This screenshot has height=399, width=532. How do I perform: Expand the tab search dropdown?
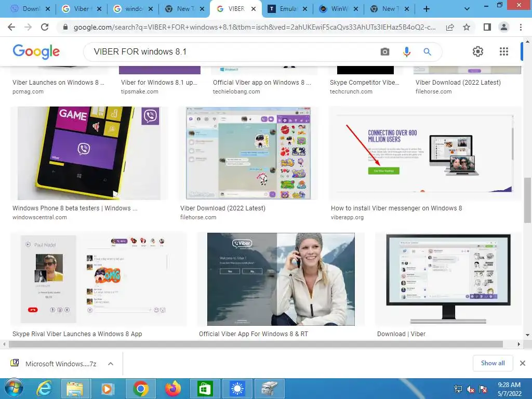tap(467, 9)
